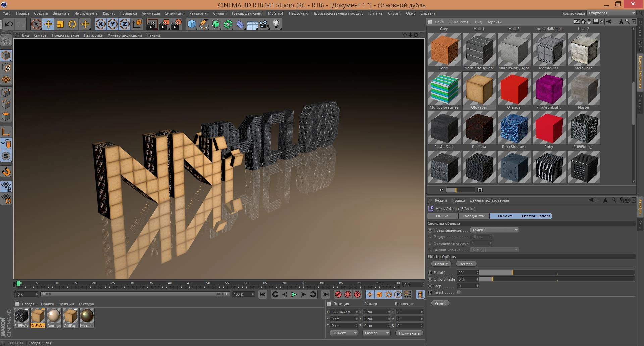Open Render Settings clapperboard with gear

[176, 24]
